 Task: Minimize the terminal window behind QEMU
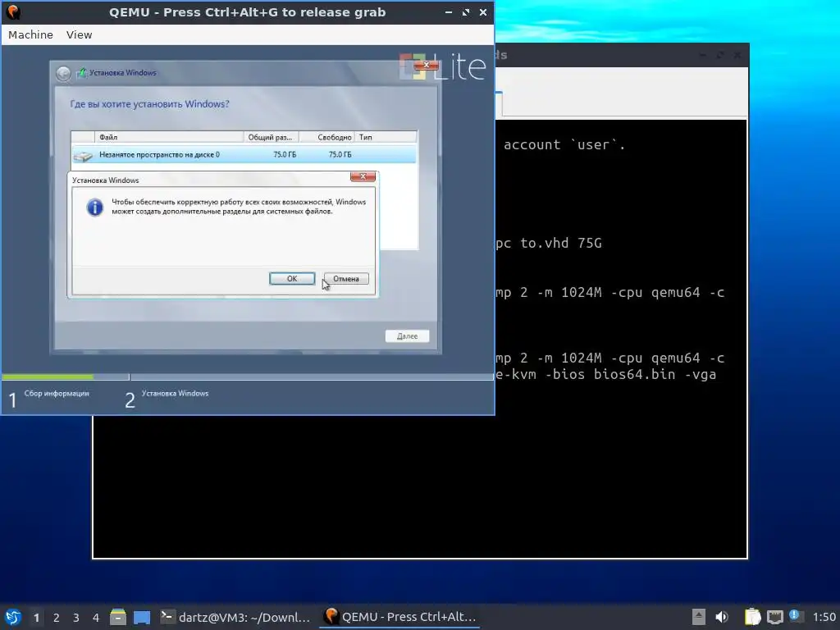coord(703,55)
